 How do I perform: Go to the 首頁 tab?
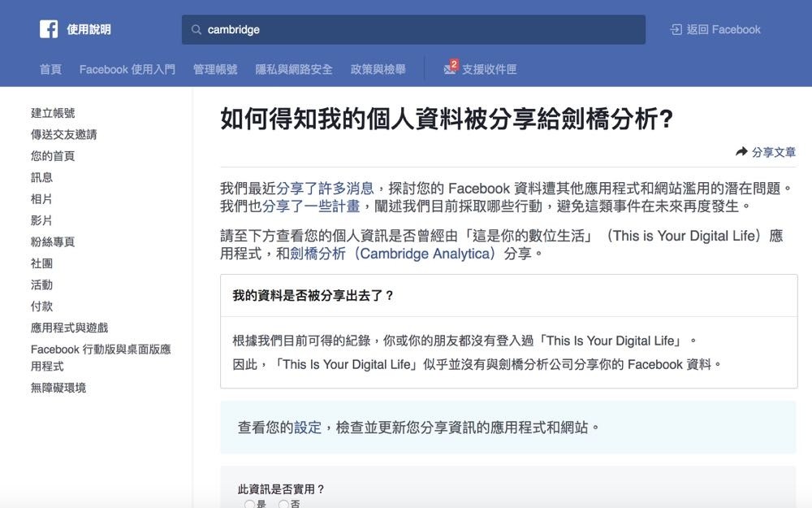click(50, 69)
